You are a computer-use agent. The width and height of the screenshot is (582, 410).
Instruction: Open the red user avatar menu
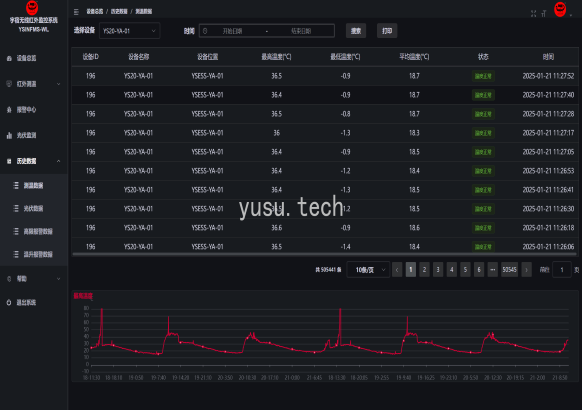tap(560, 9)
